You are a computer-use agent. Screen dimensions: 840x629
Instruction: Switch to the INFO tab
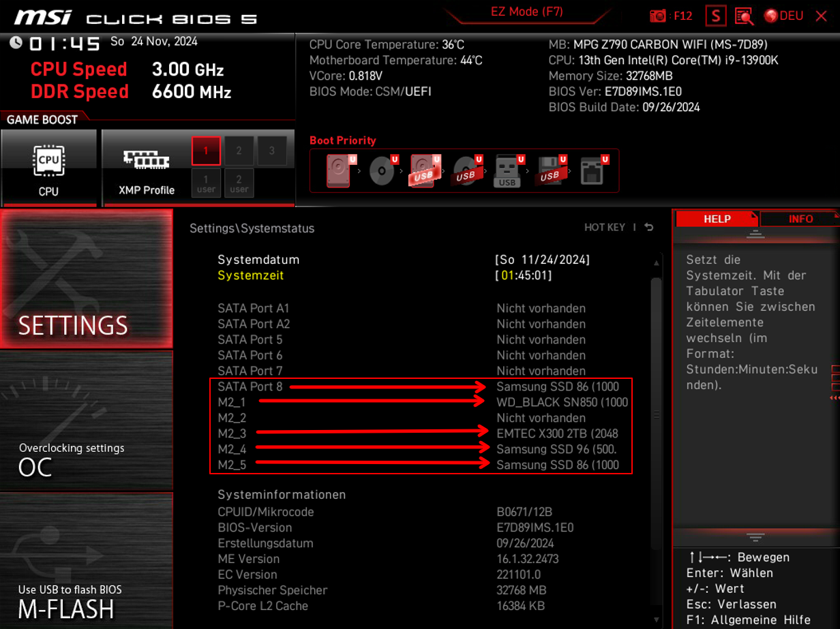coord(800,219)
